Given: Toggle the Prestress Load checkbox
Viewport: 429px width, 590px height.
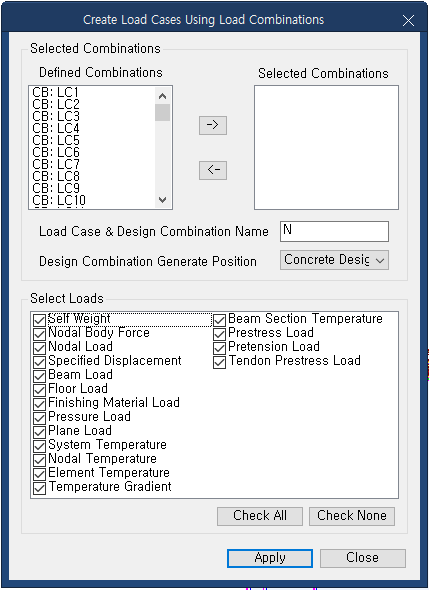Looking at the screenshot, I should [x=219, y=334].
